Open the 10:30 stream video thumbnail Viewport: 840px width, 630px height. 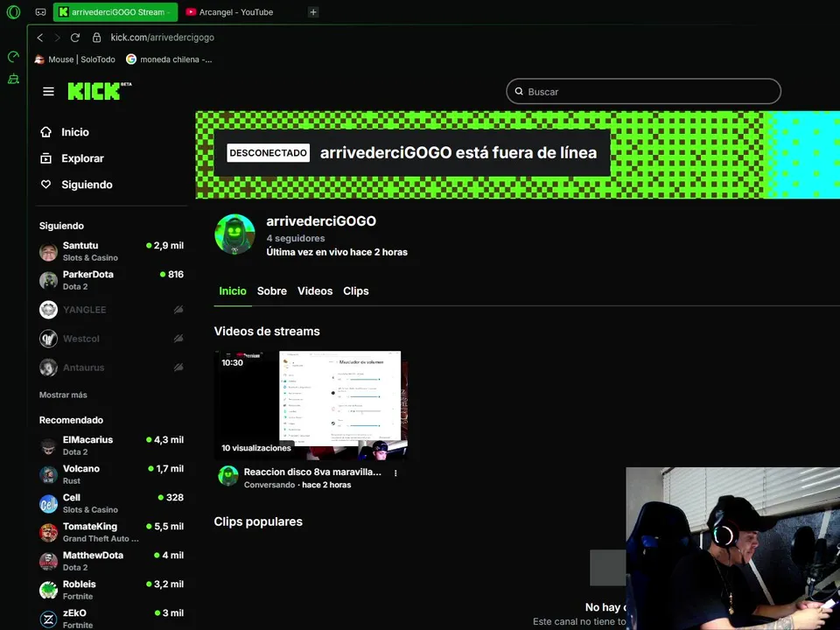(311, 405)
